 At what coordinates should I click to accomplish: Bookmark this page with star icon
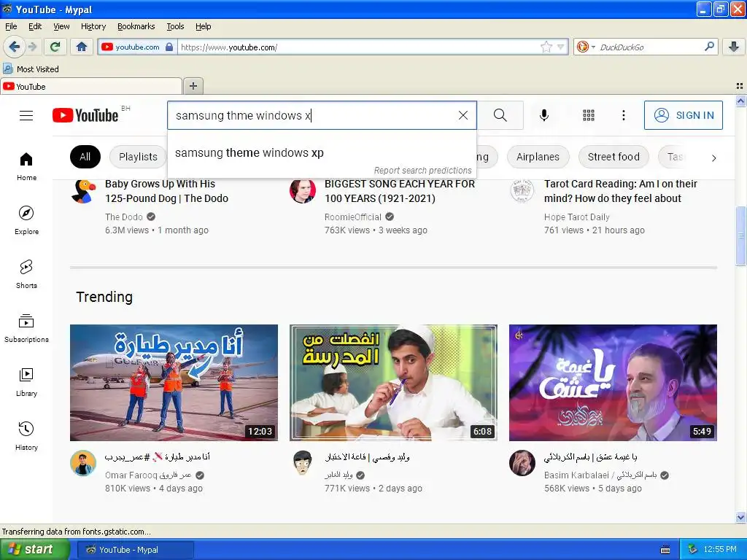tap(546, 47)
